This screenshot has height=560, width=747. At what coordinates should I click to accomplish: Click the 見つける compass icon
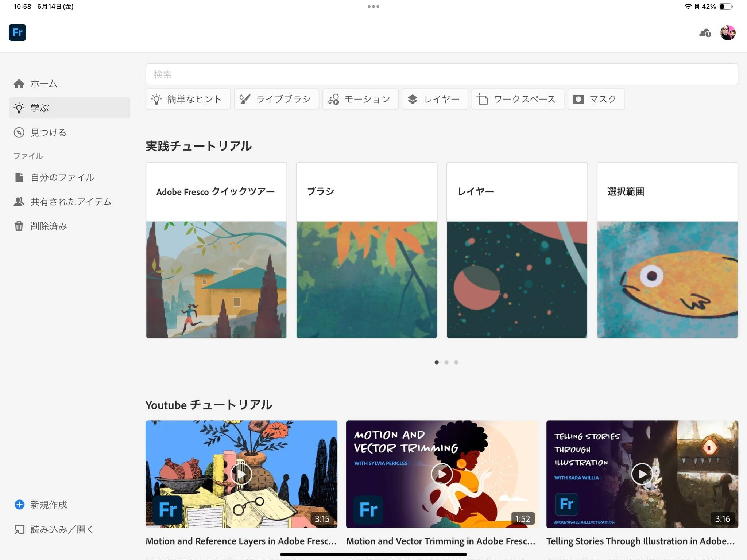(19, 132)
